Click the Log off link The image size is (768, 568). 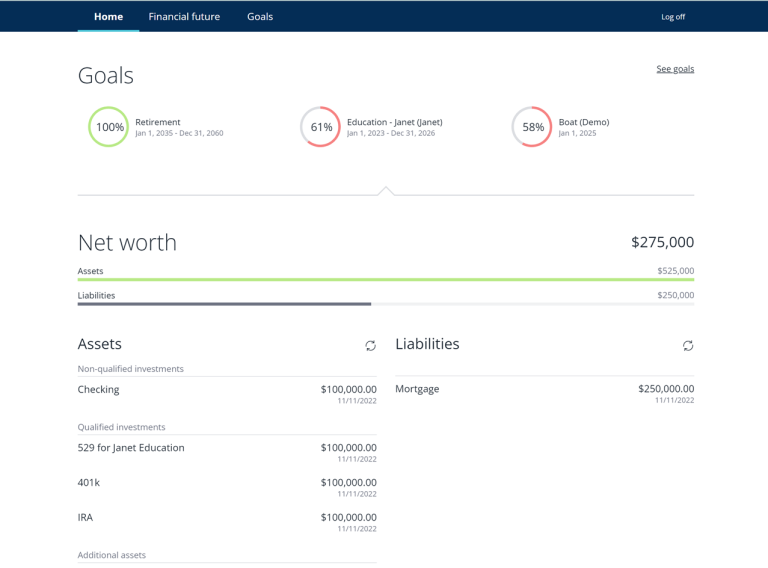pyautogui.click(x=673, y=17)
